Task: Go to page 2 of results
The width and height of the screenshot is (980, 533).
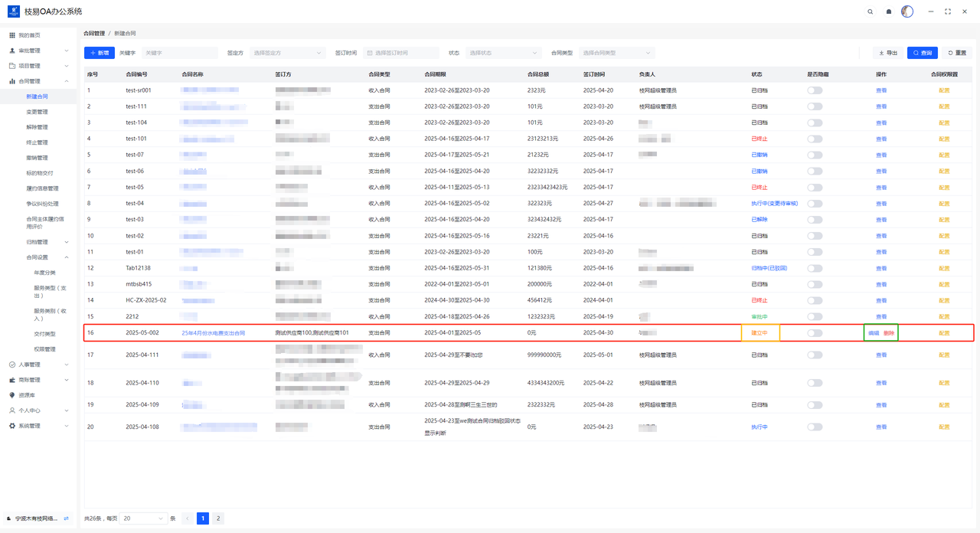Action: pyautogui.click(x=218, y=518)
